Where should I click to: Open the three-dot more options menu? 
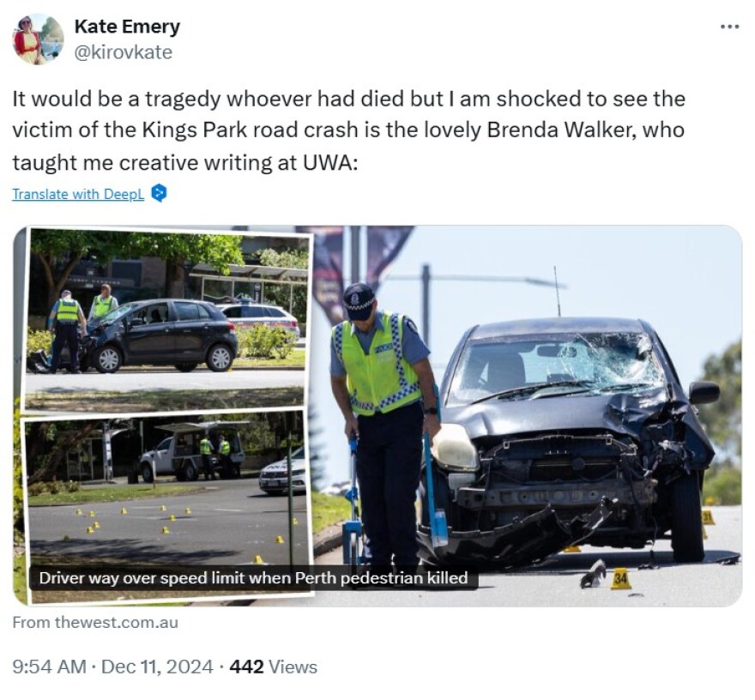(x=729, y=27)
